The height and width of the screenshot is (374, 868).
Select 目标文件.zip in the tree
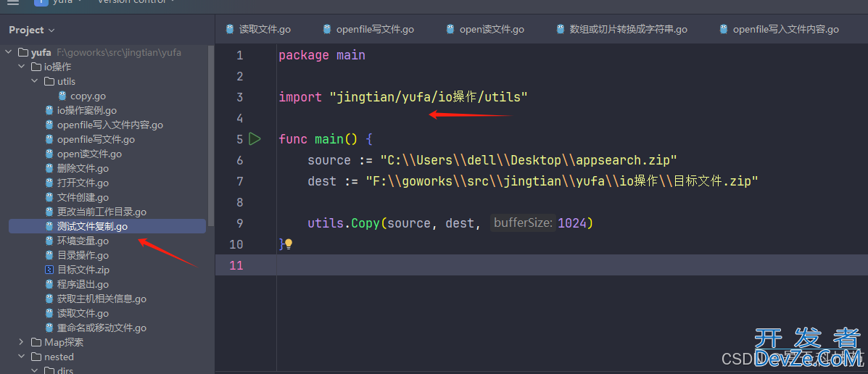point(83,270)
